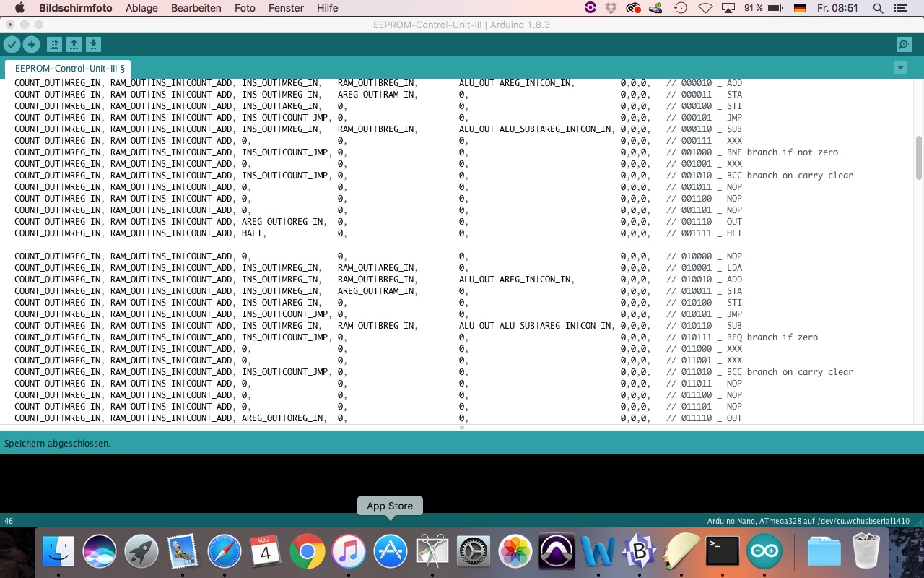Click the Wi-Fi status icon

(x=705, y=8)
